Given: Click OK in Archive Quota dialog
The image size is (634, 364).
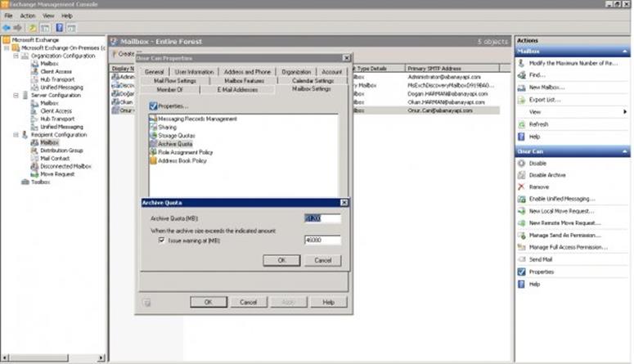Looking at the screenshot, I should pyautogui.click(x=281, y=260).
